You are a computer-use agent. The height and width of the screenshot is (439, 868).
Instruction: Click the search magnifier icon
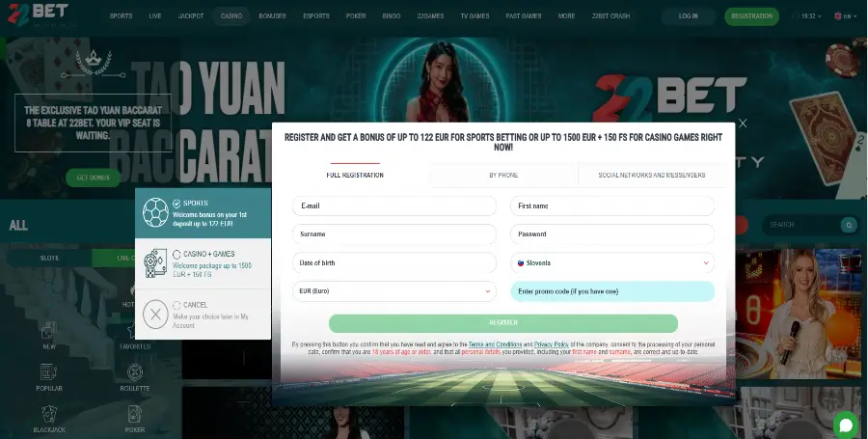[x=849, y=225]
